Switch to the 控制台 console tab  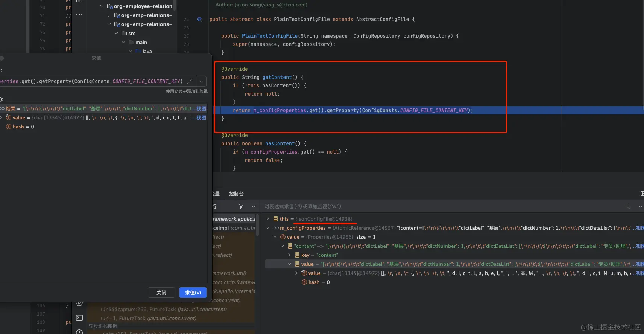(x=236, y=194)
